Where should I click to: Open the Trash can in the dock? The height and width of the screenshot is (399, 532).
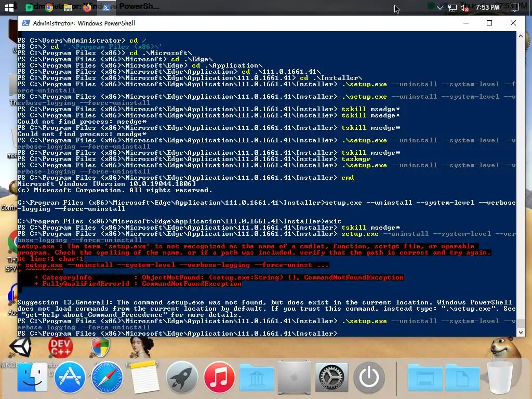pyautogui.click(x=500, y=377)
